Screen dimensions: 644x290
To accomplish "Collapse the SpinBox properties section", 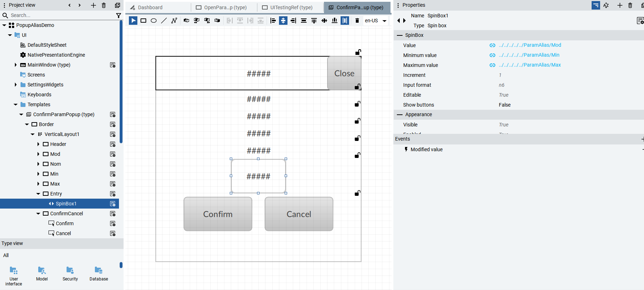I will point(400,35).
